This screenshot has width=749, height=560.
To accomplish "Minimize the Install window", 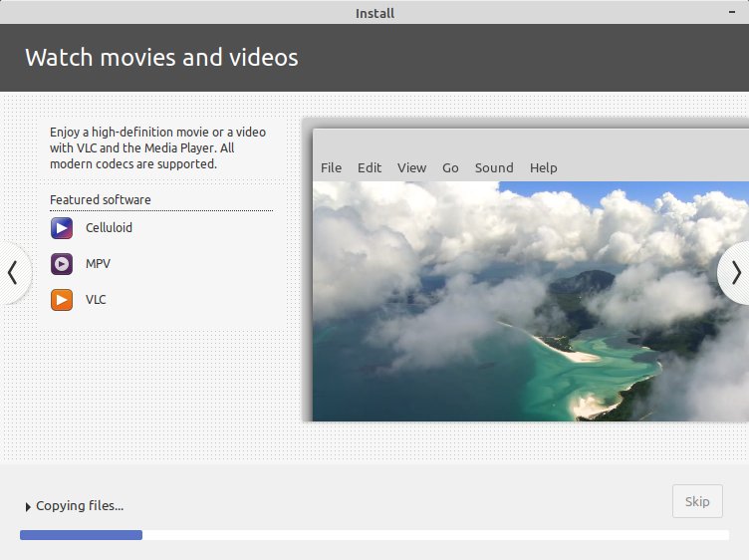I will (735, 12).
